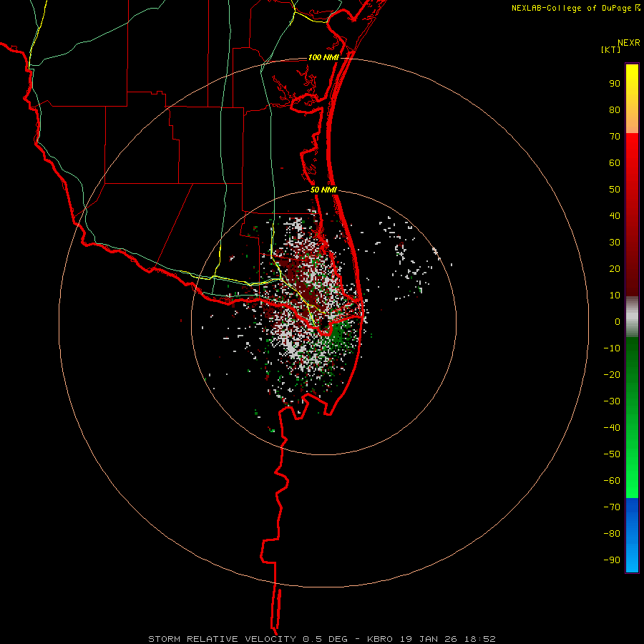Image resolution: width=644 pixels, height=644 pixels.
Task: Click the NEXR label above the color scale
Action: (x=628, y=43)
